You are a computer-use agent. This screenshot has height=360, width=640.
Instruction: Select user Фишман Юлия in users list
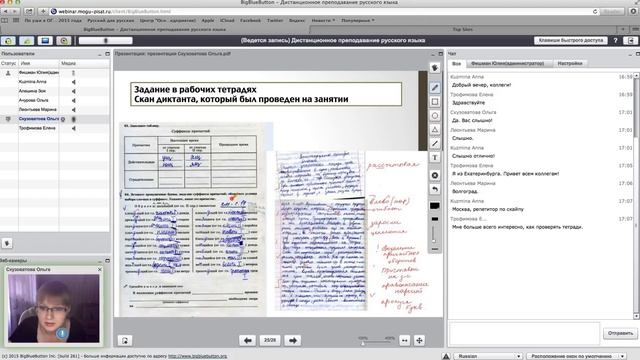[55, 73]
